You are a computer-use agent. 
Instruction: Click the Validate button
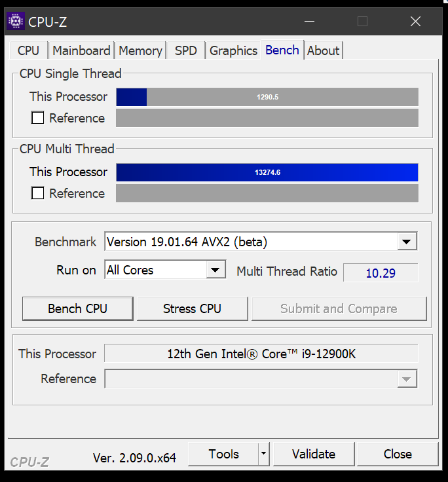(314, 454)
